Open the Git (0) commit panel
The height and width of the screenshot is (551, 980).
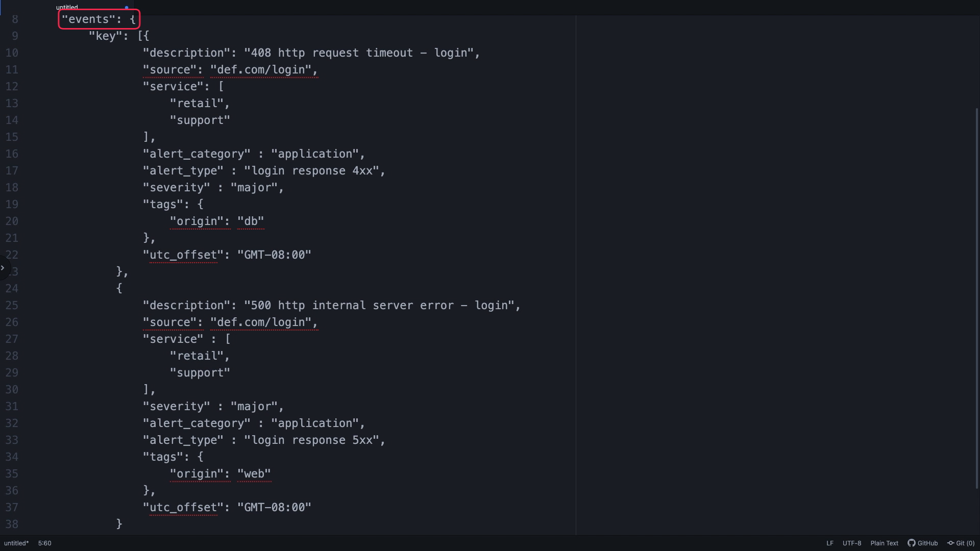click(x=961, y=543)
